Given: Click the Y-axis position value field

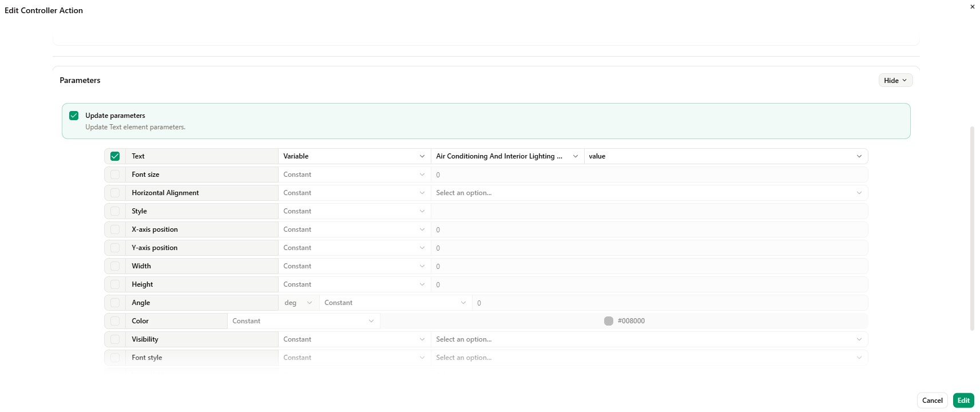Looking at the screenshot, I should point(649,248).
